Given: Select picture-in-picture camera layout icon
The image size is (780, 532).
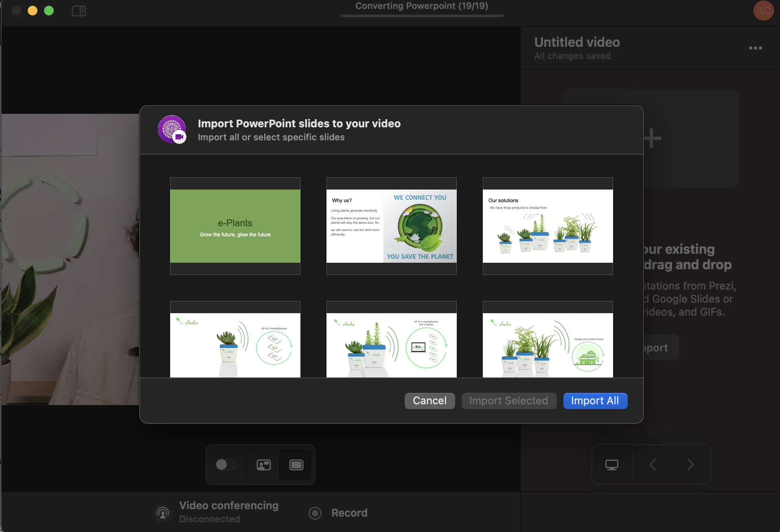Looking at the screenshot, I should 263,464.
